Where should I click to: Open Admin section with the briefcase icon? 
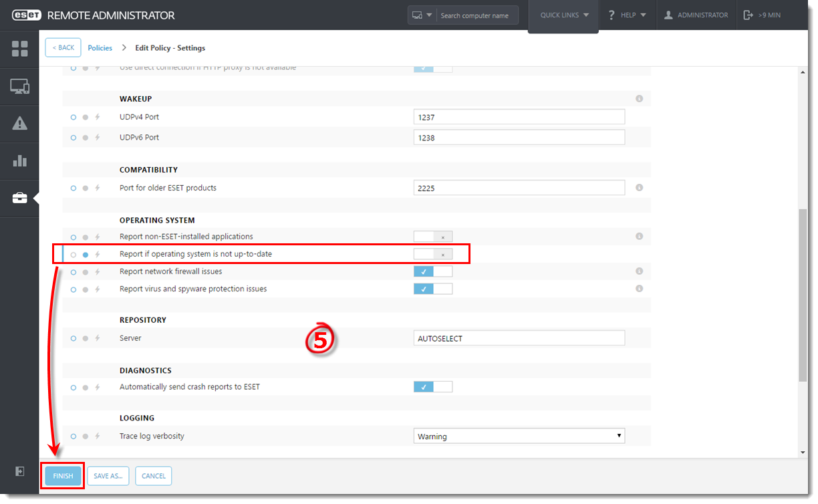[19, 198]
